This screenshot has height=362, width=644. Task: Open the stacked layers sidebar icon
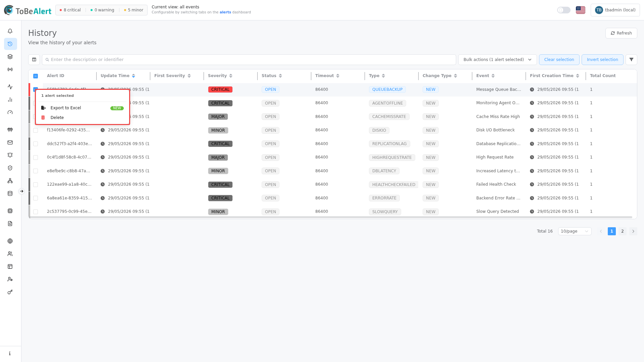click(x=10, y=57)
